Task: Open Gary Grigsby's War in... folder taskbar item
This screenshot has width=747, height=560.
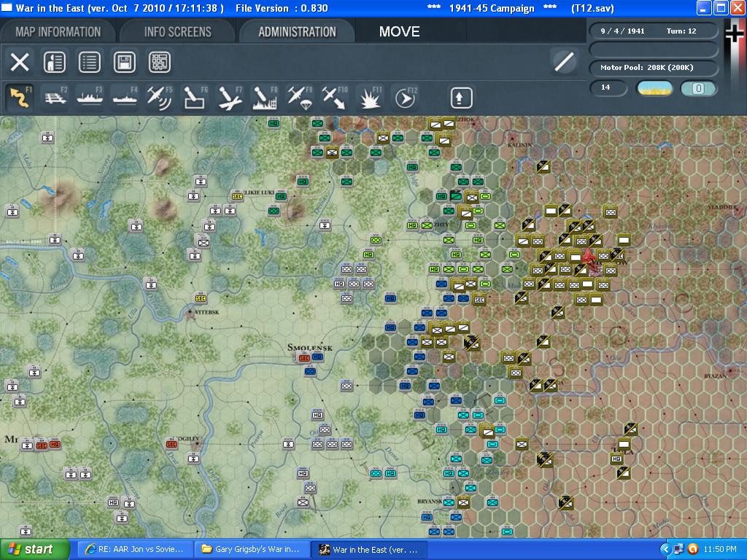Action: [x=252, y=549]
